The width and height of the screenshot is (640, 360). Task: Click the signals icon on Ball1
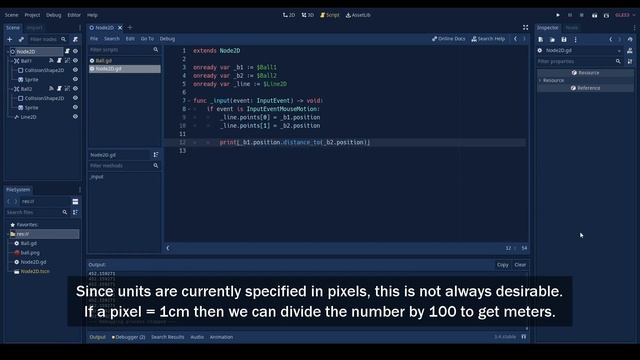[x=51, y=60]
